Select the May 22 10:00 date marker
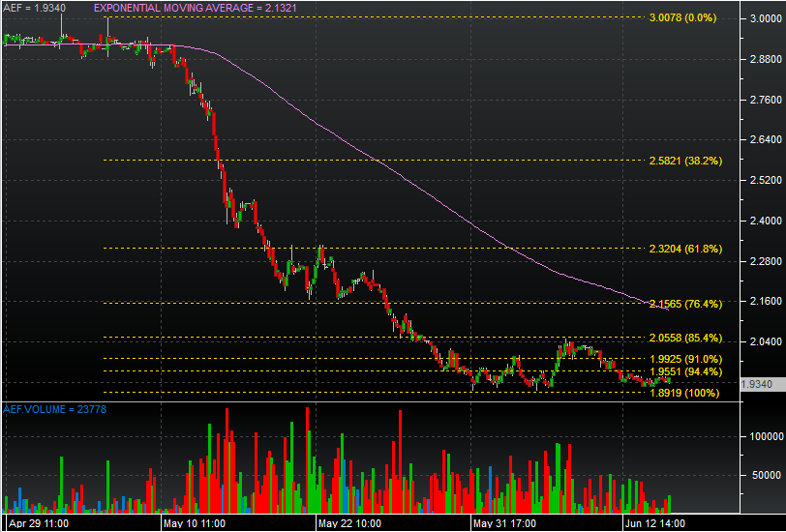 point(349,522)
